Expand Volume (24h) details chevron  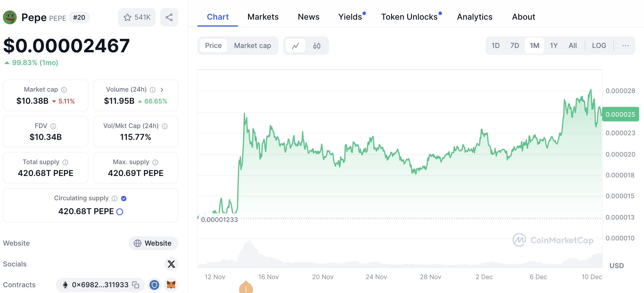click(162, 90)
